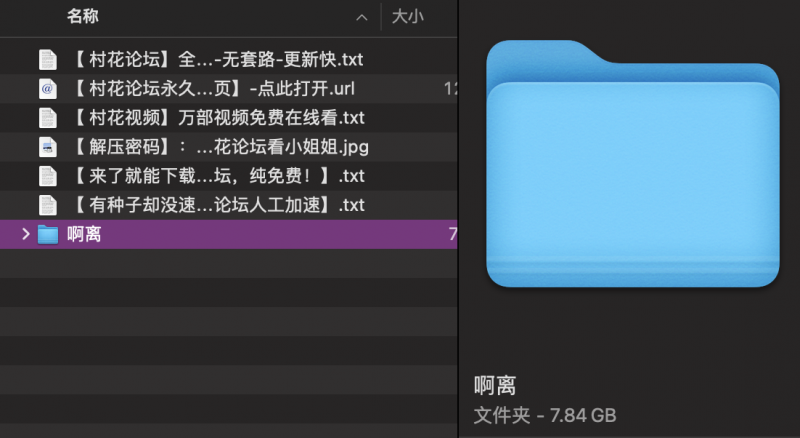Image resolution: width=800 pixels, height=438 pixels.
Task: Select the file name ending in 无套路-更新快.txt
Action: coord(218,59)
